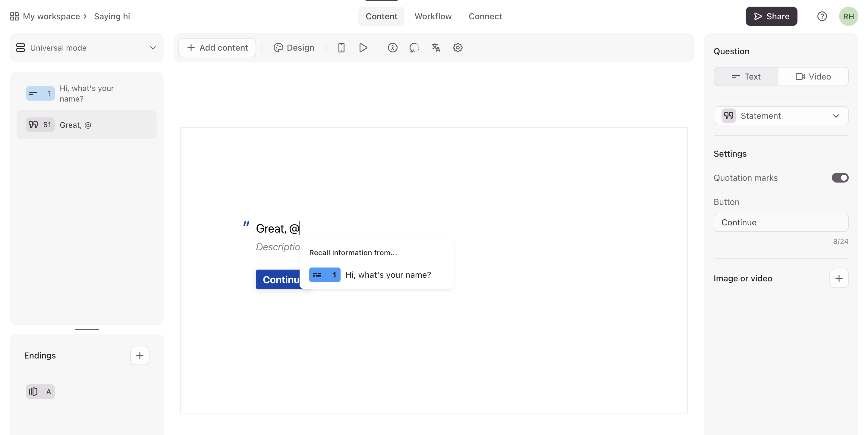Click the Description placeholder text
The height and width of the screenshot is (435, 868).
coord(278,247)
